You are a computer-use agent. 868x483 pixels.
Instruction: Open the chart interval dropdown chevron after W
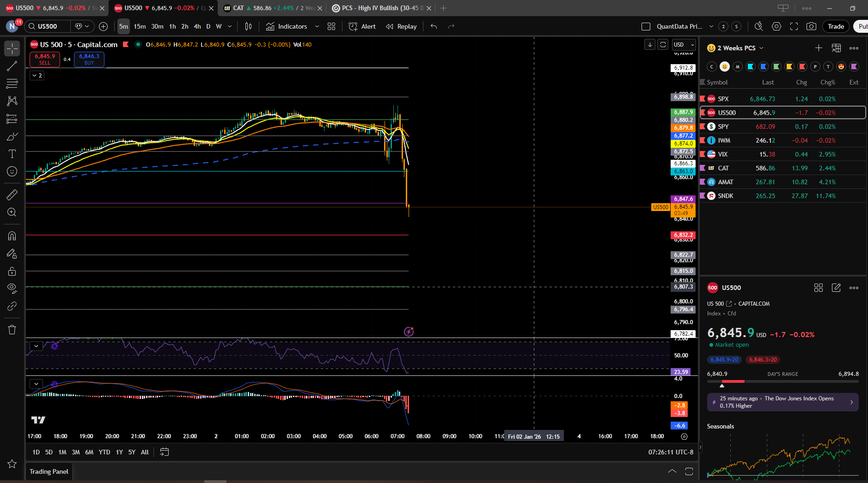point(230,26)
